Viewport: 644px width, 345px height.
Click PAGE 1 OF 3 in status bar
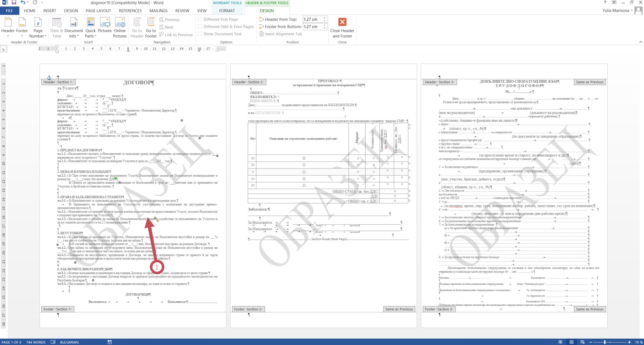click(11, 342)
